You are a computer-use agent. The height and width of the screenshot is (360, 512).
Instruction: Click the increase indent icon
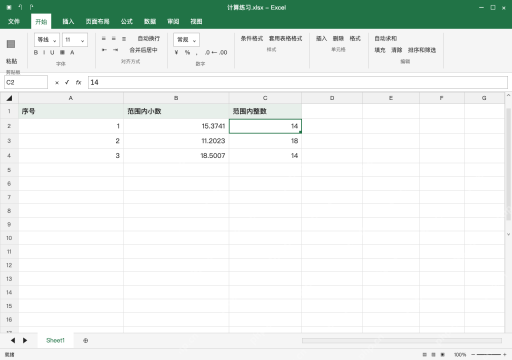pos(115,50)
